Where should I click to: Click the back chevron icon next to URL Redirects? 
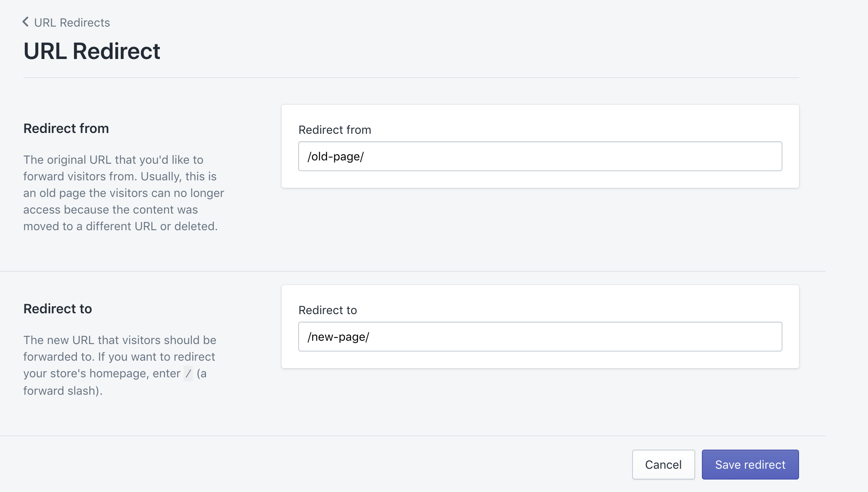25,22
